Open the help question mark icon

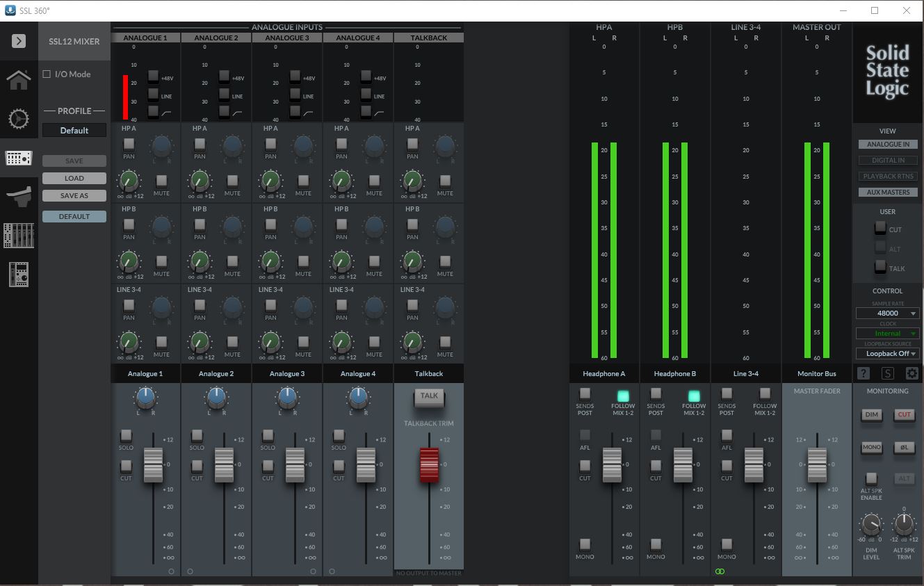coord(863,373)
